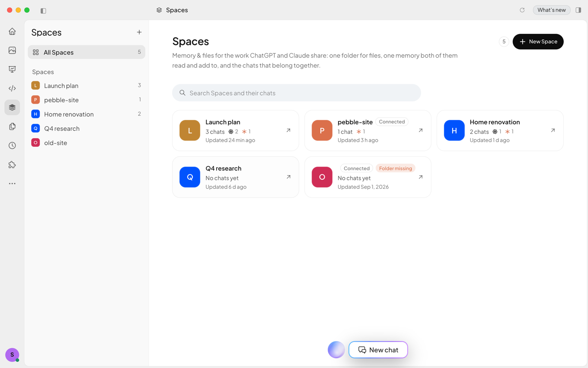Toggle the right panel icon in title bar
This screenshot has height=368, width=588.
pos(578,10)
